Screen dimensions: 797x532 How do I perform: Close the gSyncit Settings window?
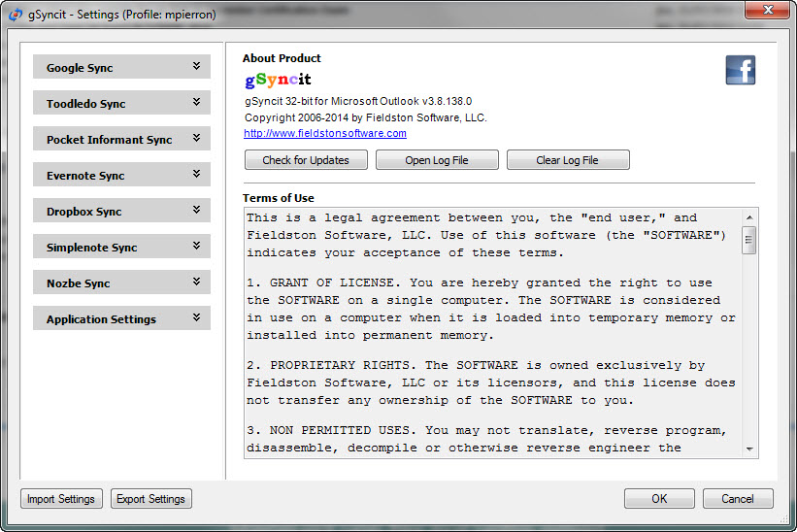(768, 10)
